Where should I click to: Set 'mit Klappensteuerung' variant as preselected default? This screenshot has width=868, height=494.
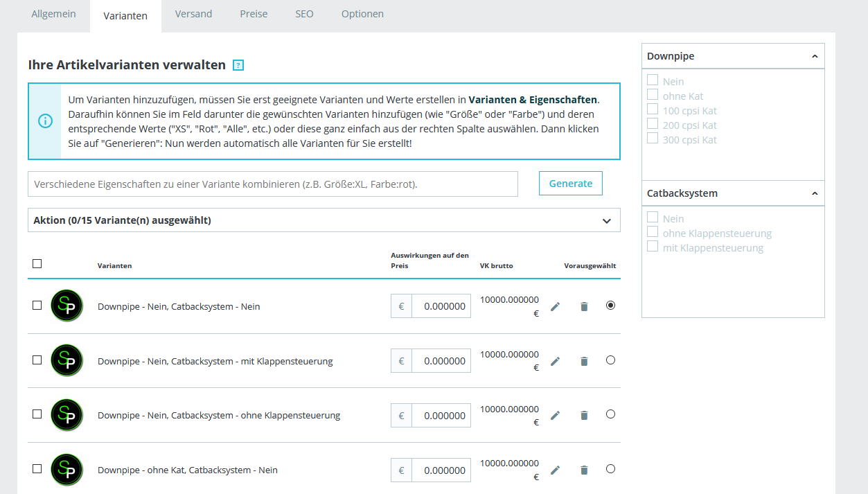[x=610, y=360]
